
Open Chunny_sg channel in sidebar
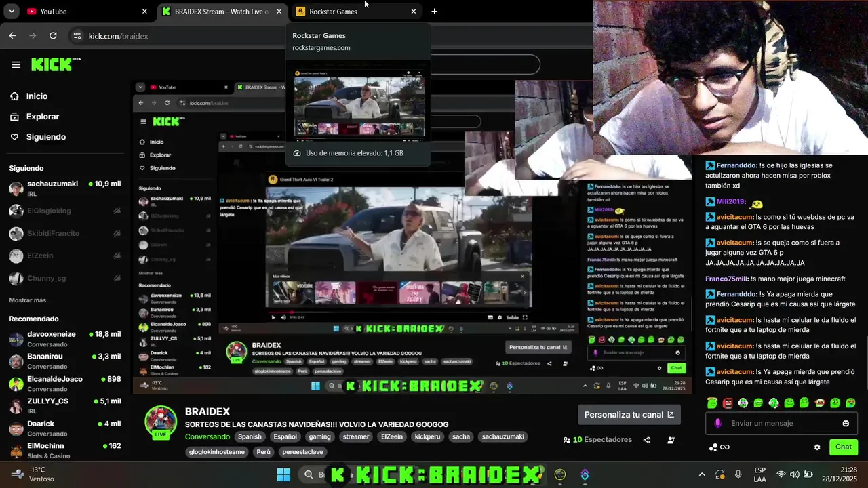[x=64, y=278]
